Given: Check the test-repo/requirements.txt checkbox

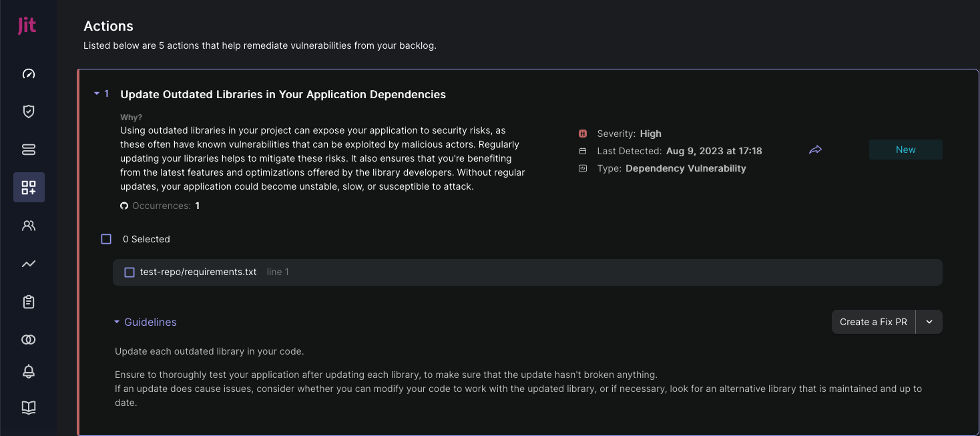Looking at the screenshot, I should click(130, 272).
